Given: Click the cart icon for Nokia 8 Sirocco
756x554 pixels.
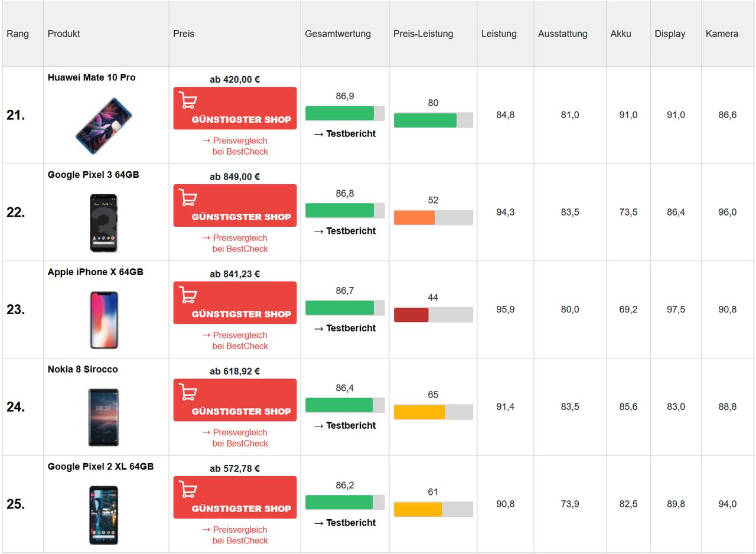Looking at the screenshot, I should (x=188, y=393).
